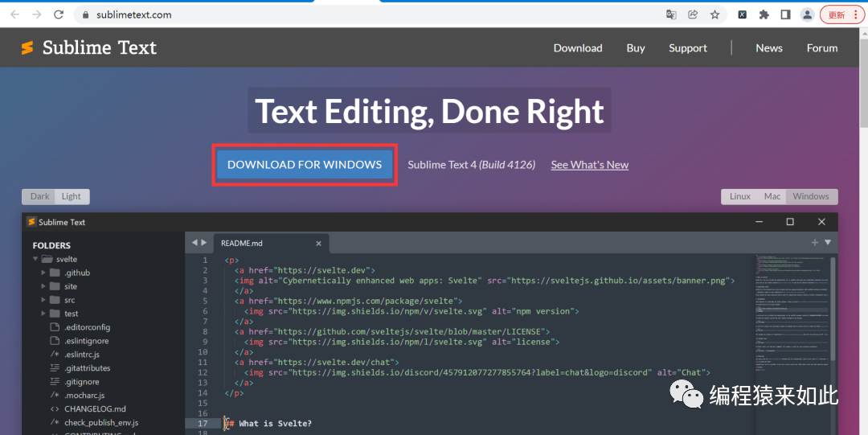Click the previous tab arrow in the editor
This screenshot has width=868, height=435.
(x=194, y=243)
